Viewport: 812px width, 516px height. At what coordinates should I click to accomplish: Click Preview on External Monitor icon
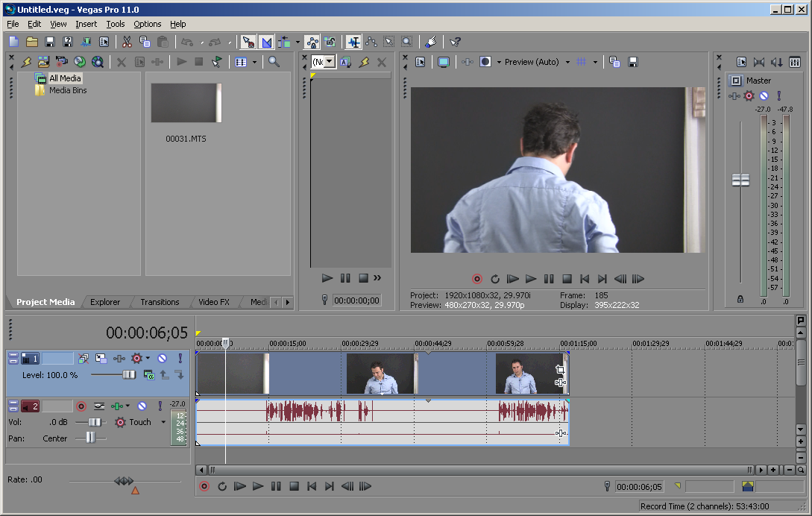444,62
